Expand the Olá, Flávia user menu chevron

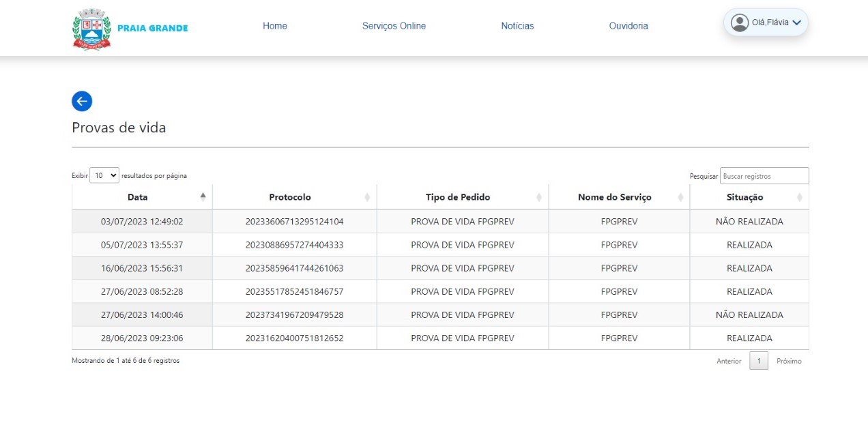796,23
